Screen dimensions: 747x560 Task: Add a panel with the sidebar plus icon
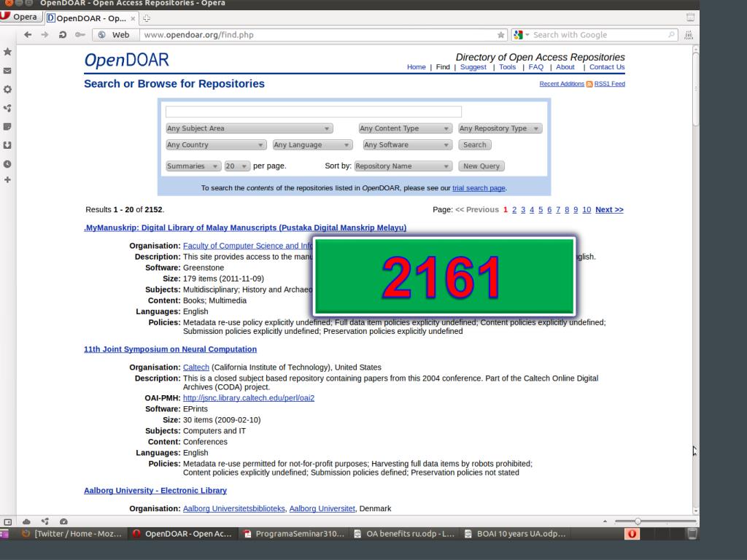[x=7, y=179]
